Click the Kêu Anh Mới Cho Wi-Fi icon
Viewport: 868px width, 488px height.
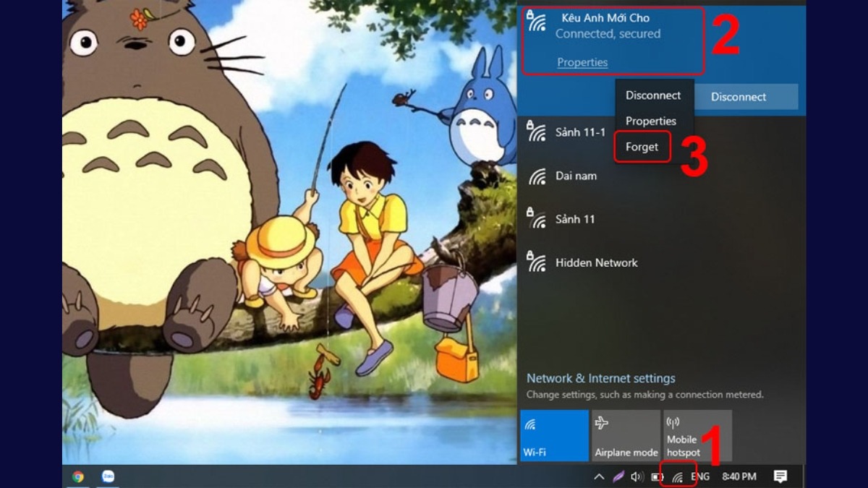(536, 22)
